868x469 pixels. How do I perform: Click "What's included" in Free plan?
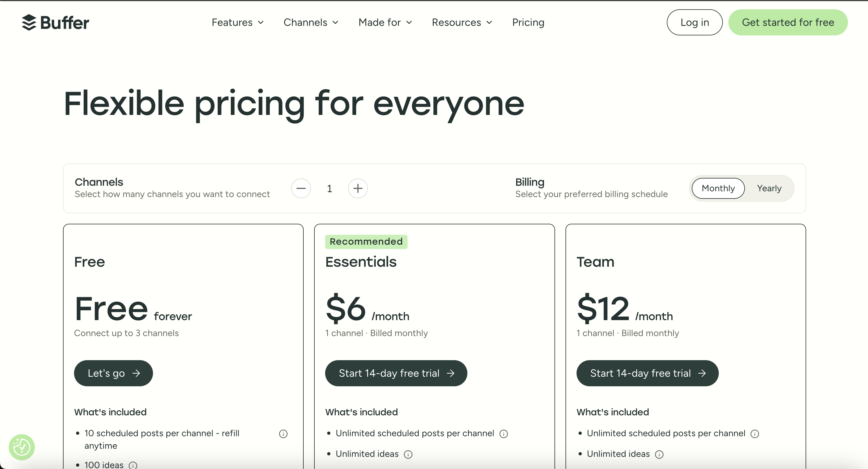(x=110, y=412)
